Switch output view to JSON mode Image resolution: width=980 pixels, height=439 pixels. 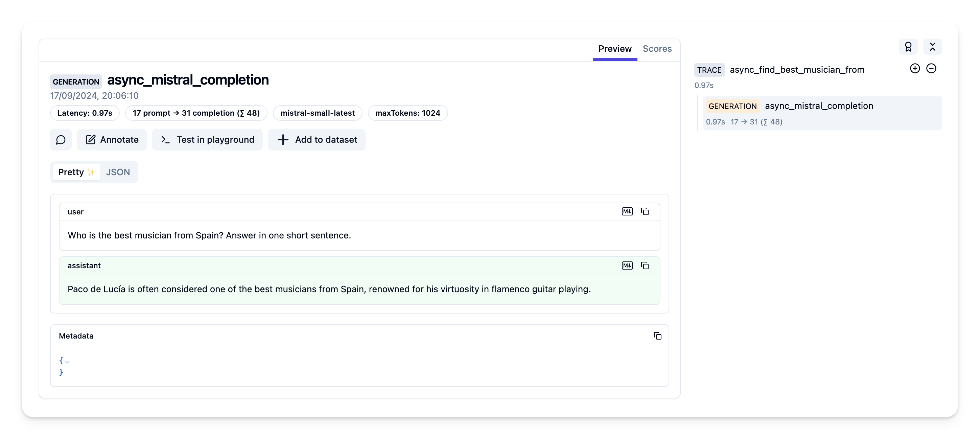pos(118,172)
